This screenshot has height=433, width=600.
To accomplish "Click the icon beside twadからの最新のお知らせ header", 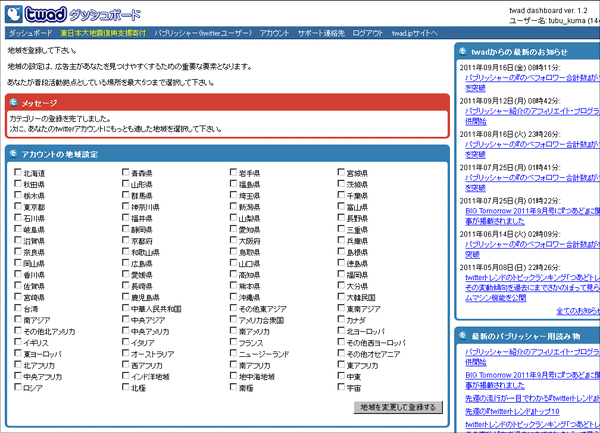I will pyautogui.click(x=463, y=51).
